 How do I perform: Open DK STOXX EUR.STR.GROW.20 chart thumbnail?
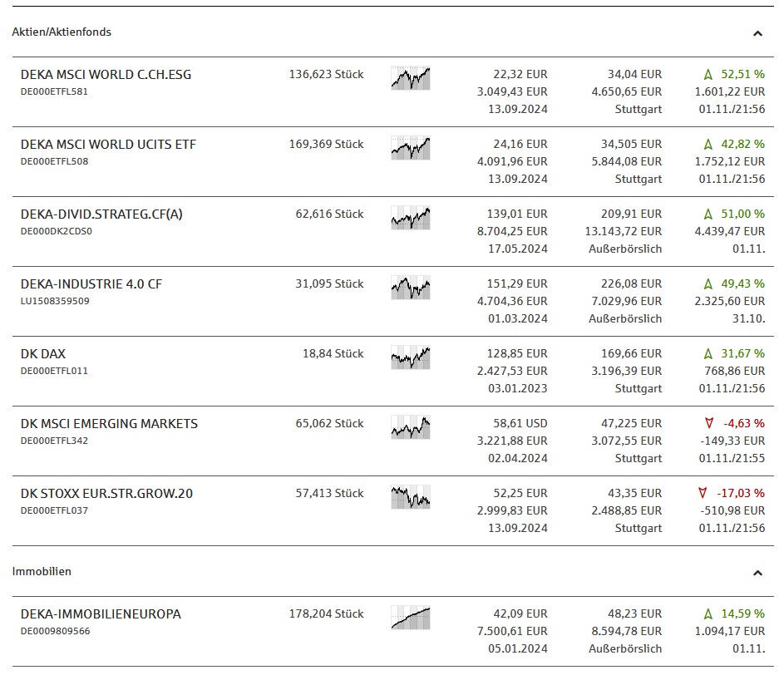pos(410,497)
